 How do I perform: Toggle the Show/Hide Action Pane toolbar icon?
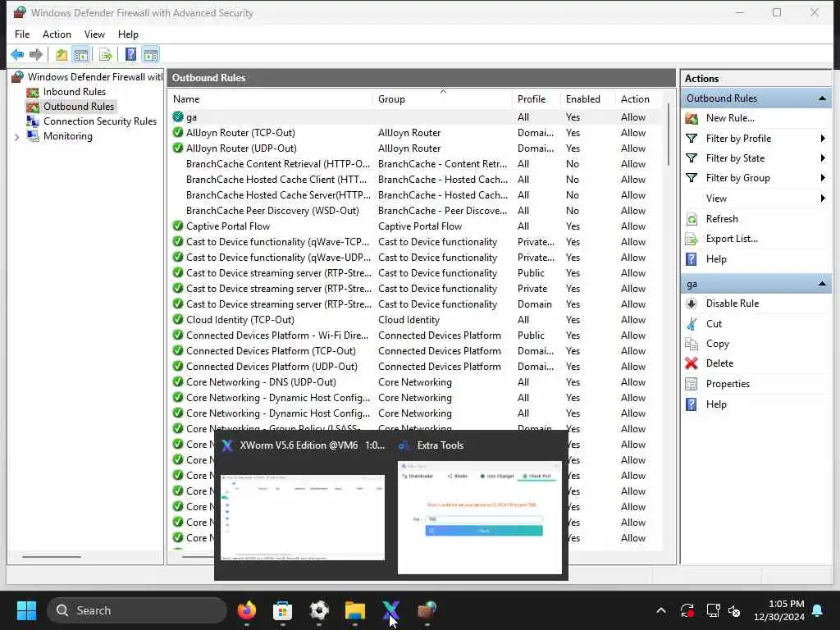151,54
